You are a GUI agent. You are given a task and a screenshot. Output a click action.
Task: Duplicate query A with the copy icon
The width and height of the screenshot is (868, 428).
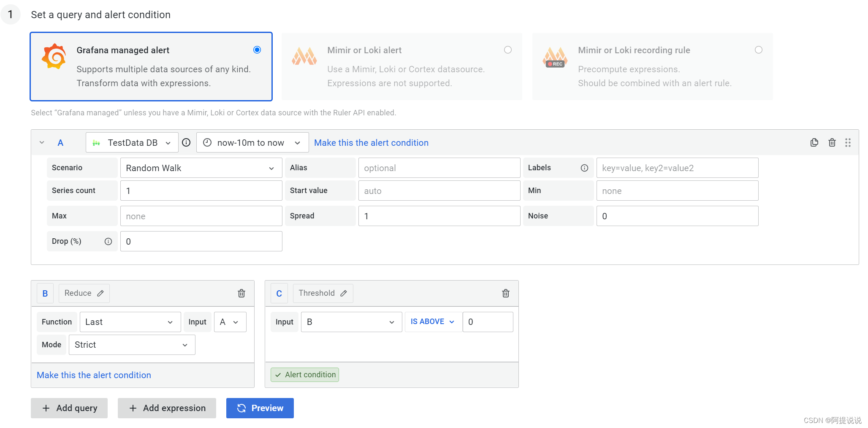click(x=814, y=142)
